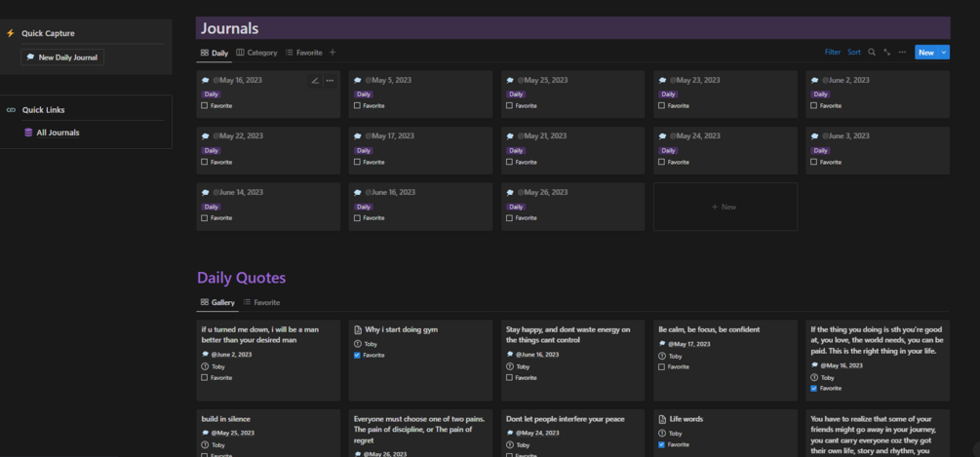
Task: Check Favorite on Be calm, be focus quote
Action: [x=662, y=366]
